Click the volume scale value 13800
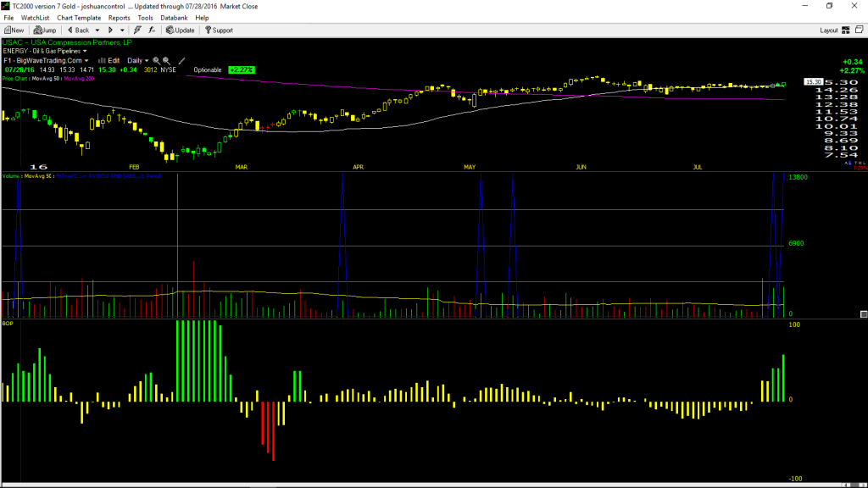 [x=798, y=177]
